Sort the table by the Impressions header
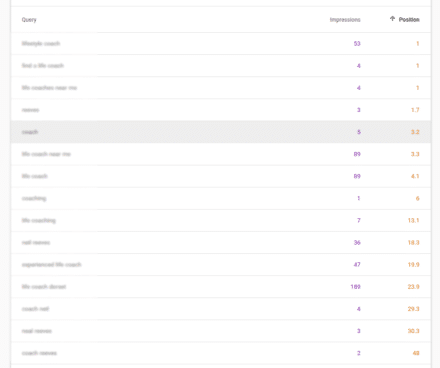The width and height of the screenshot is (440, 368). [345, 20]
